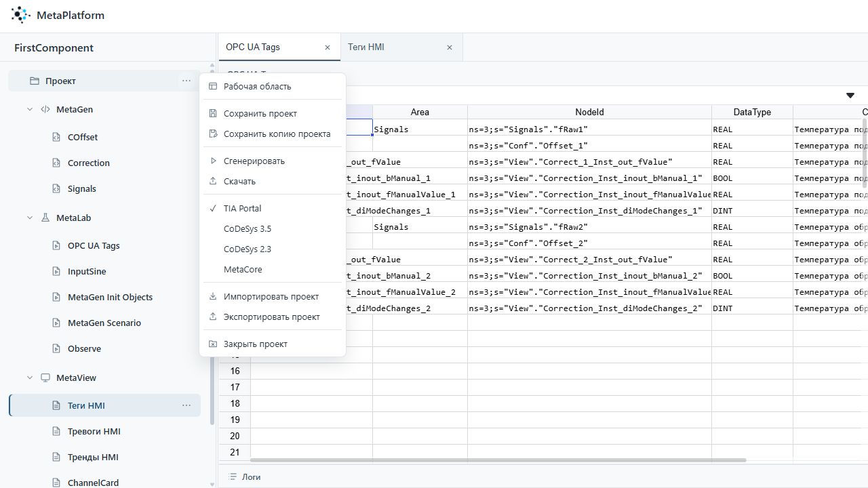Viewport: 868px width, 488px height.
Task: Open the black dropdown arrow above the table
Action: tap(850, 96)
